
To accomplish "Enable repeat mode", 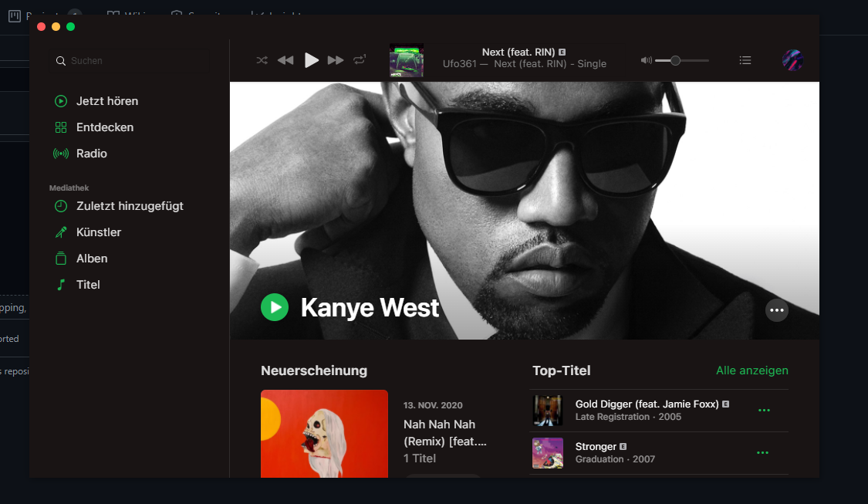I will tap(360, 59).
